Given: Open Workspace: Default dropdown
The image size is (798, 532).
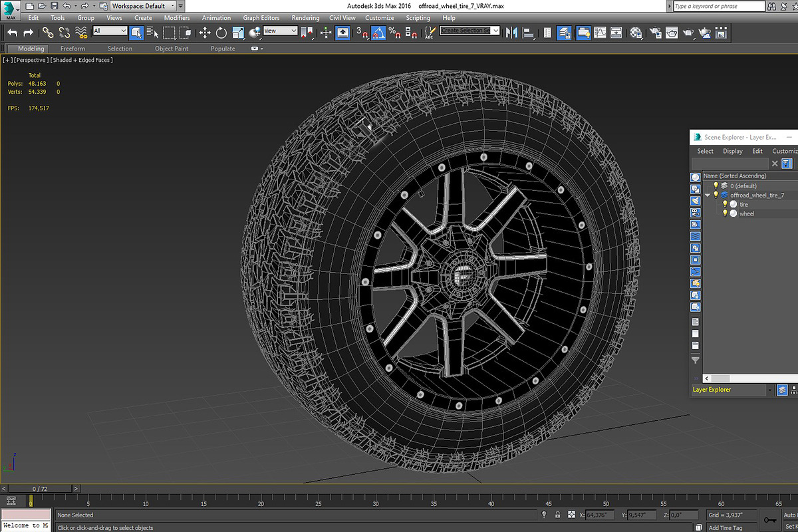Looking at the screenshot, I should click(x=143, y=6).
